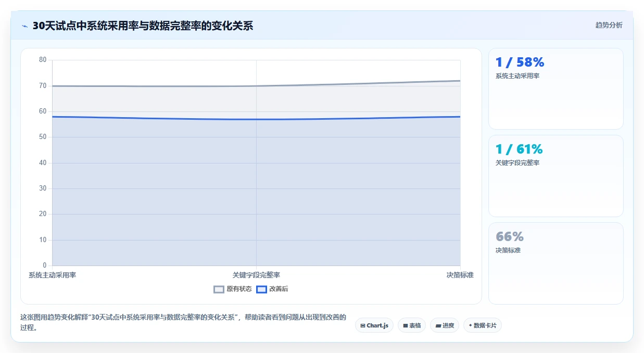The width and height of the screenshot is (644, 353).
Task: Click the 表格 chip icon
Action: point(406,325)
